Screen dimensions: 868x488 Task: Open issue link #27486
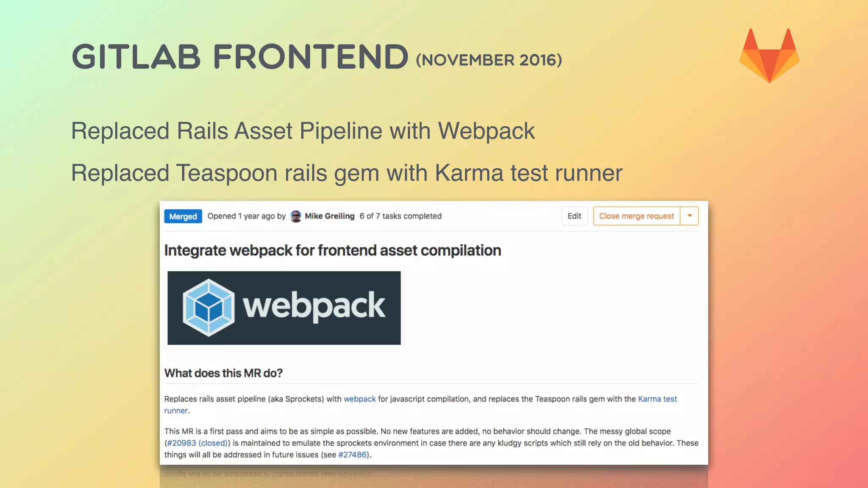tap(352, 455)
